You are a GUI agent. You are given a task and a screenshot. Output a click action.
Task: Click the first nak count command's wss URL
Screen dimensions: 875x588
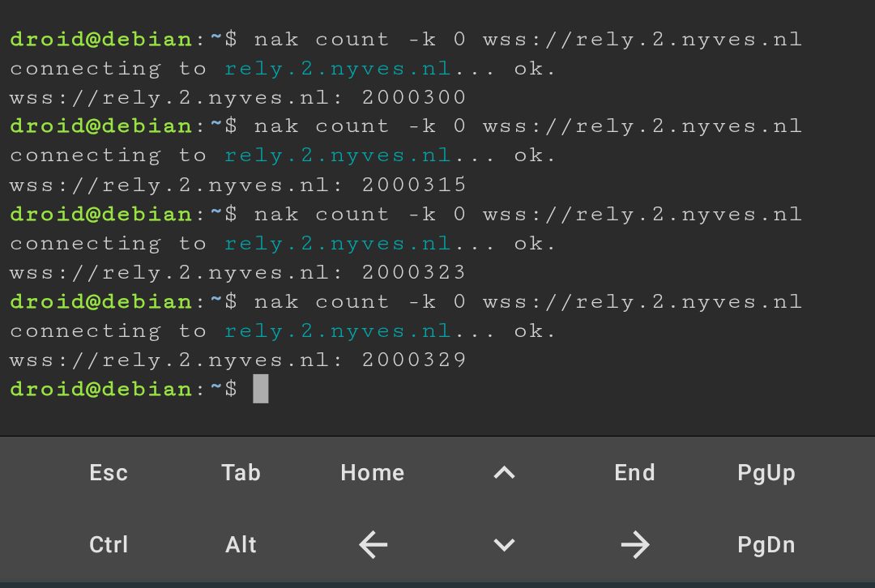point(642,40)
